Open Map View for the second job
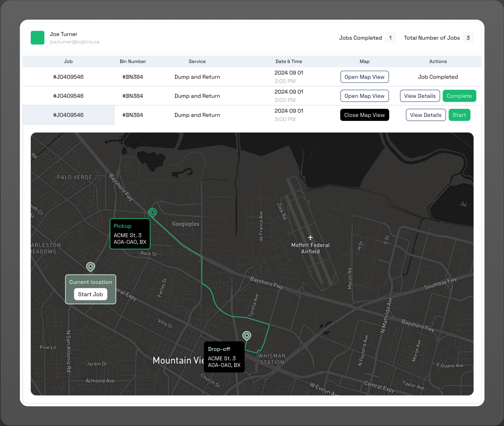 click(x=364, y=96)
